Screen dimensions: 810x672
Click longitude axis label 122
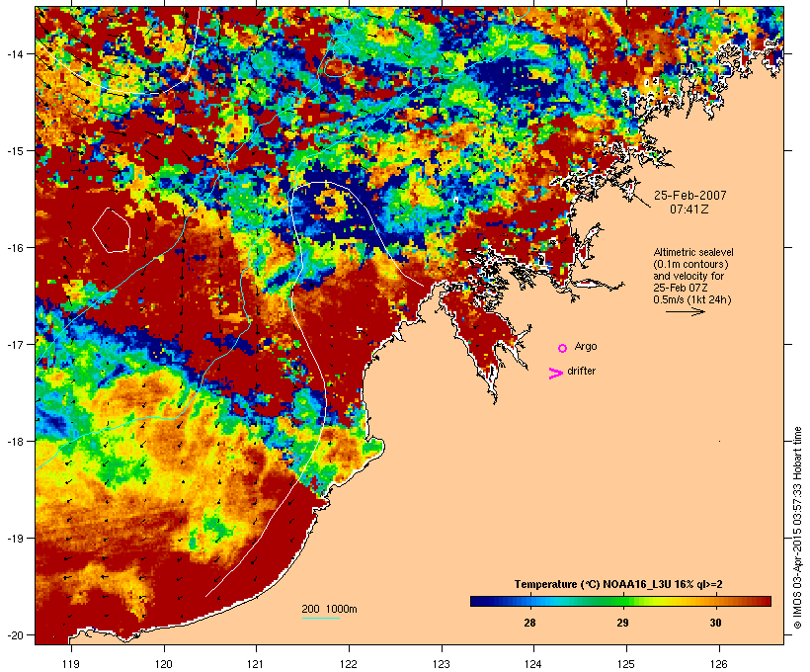[x=349, y=664]
